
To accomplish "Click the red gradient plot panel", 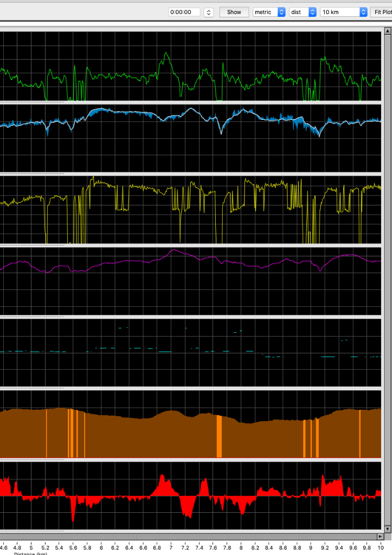I will (190, 495).
